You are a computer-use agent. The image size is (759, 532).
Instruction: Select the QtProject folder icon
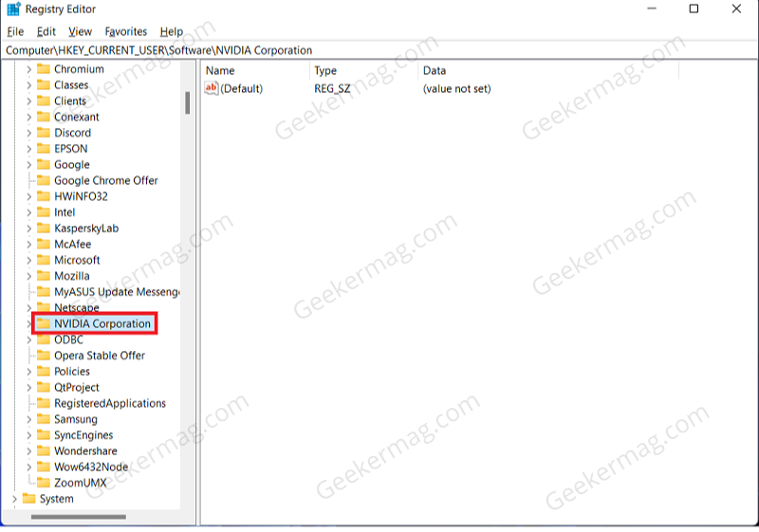[x=44, y=388]
